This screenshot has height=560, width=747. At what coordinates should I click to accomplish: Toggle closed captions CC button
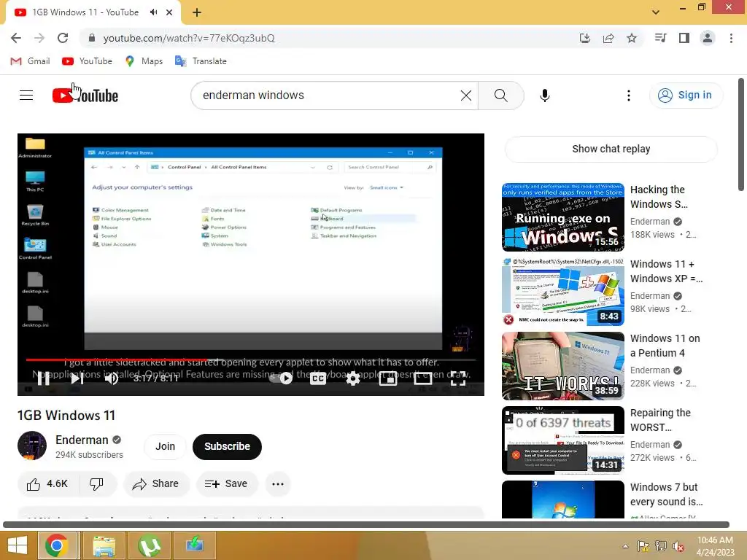pyautogui.click(x=318, y=378)
